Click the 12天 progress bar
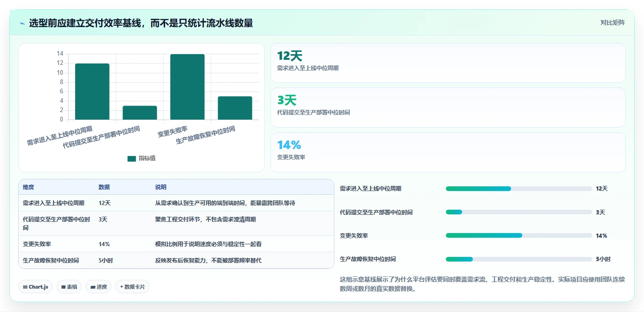This screenshot has width=644, height=312. click(x=519, y=189)
